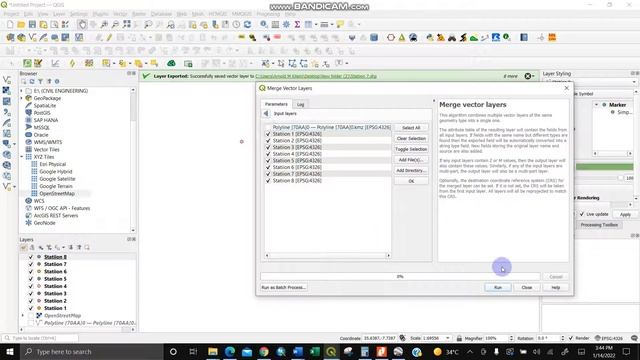
Task: Click Toggle Selection button
Action: click(411, 149)
